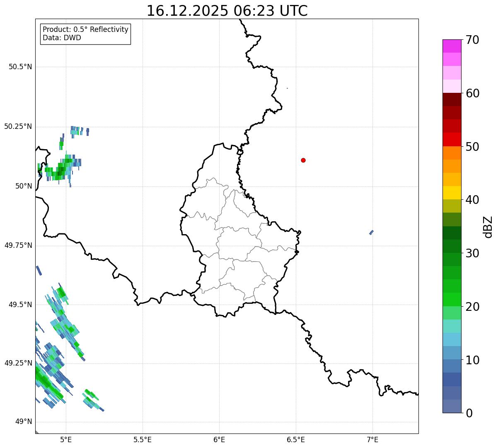Click the bright red colorbar swatch above 50
Image resolution: width=498 pixels, height=448 pixels.
452,140
